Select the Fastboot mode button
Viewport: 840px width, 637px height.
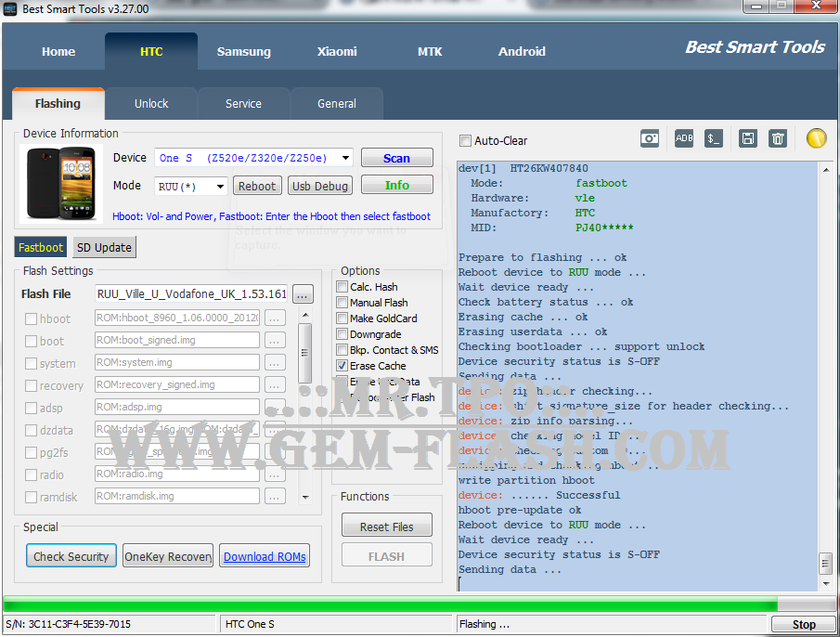pyautogui.click(x=41, y=248)
